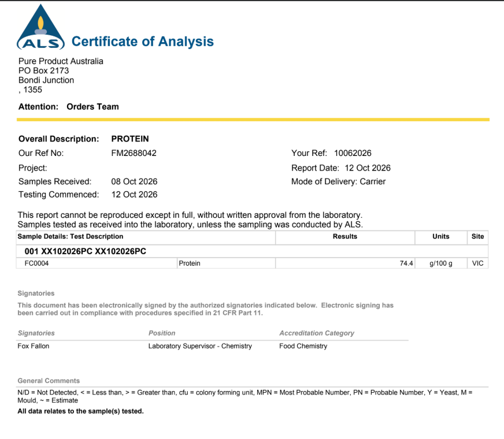Click the Units column header

pyautogui.click(x=440, y=236)
